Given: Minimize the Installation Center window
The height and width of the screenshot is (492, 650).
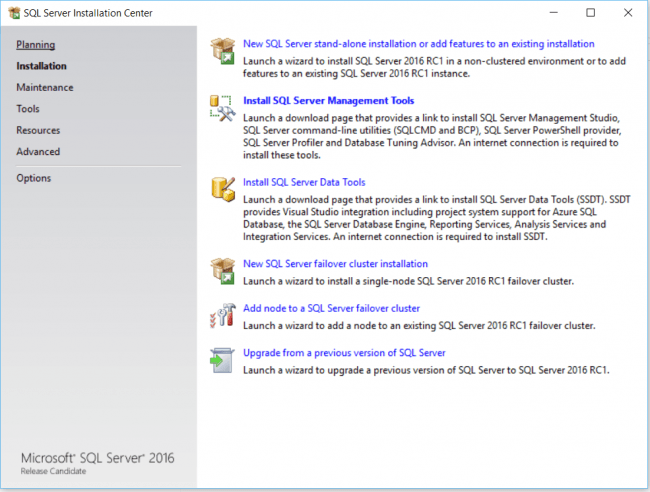Looking at the screenshot, I should 553,13.
